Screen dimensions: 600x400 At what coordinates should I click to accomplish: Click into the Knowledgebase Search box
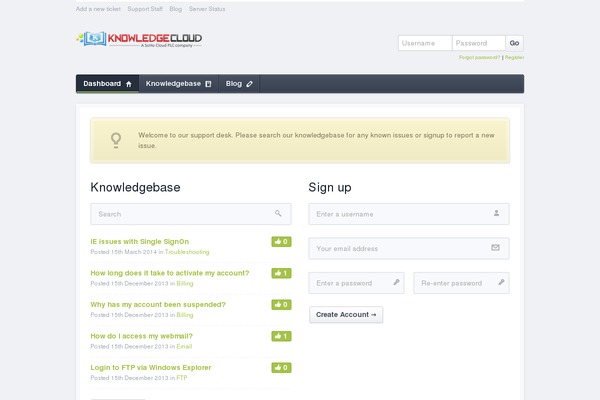[191, 214]
